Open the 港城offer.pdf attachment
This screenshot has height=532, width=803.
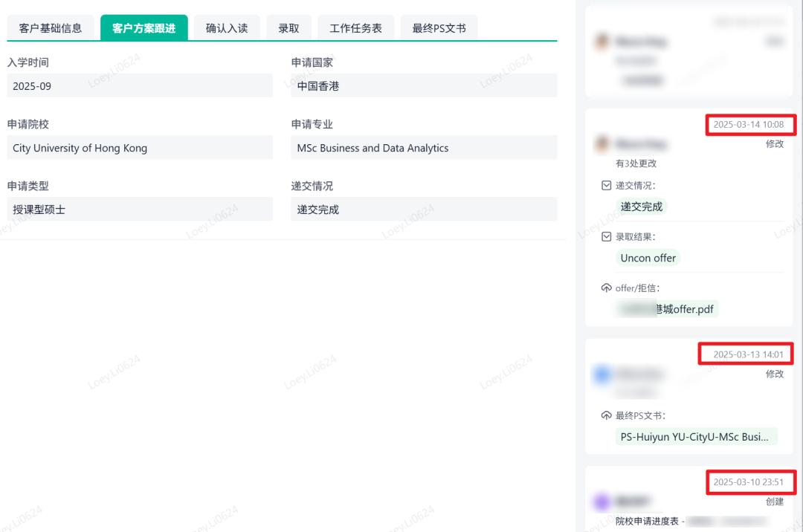point(667,309)
